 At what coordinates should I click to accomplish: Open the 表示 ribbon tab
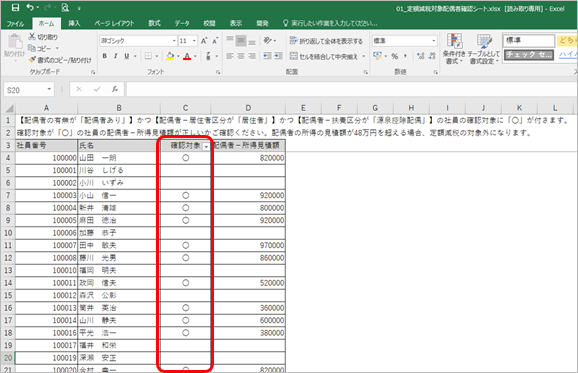pos(236,23)
